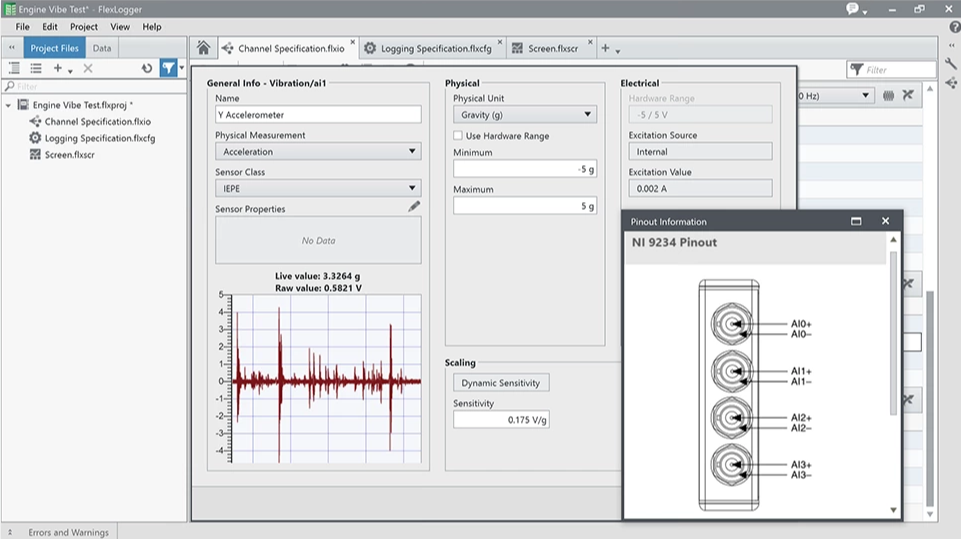The image size is (961, 539).
Task: Add a new document tab
Action: [x=605, y=48]
